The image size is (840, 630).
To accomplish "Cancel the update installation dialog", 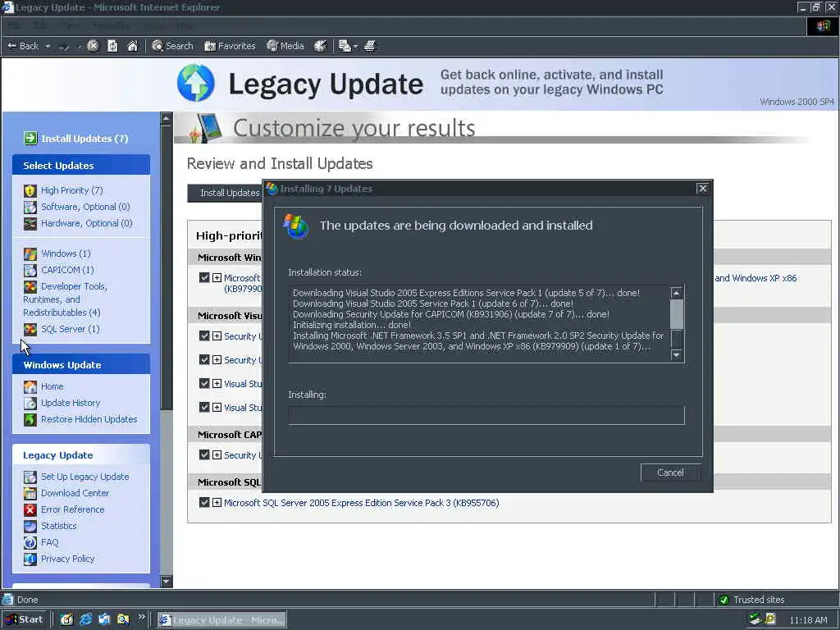I will (670, 472).
